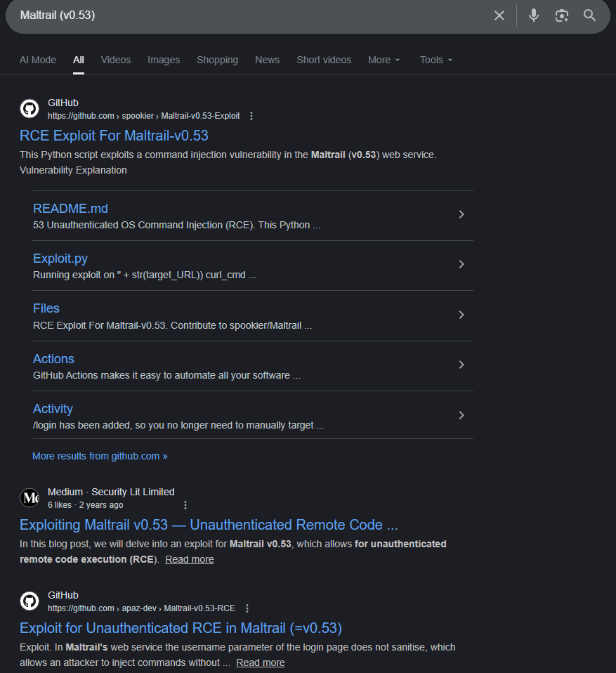Click Read more on Medium snippet

click(x=190, y=559)
